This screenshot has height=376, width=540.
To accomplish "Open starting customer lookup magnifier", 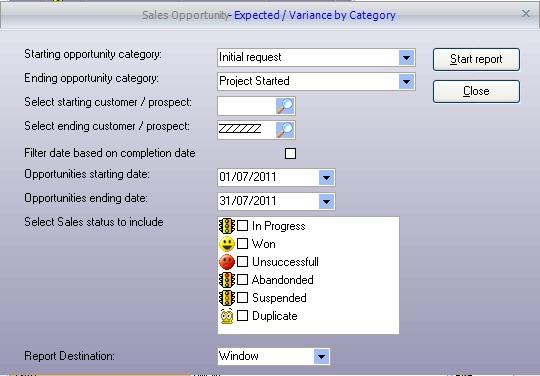I will [x=285, y=106].
